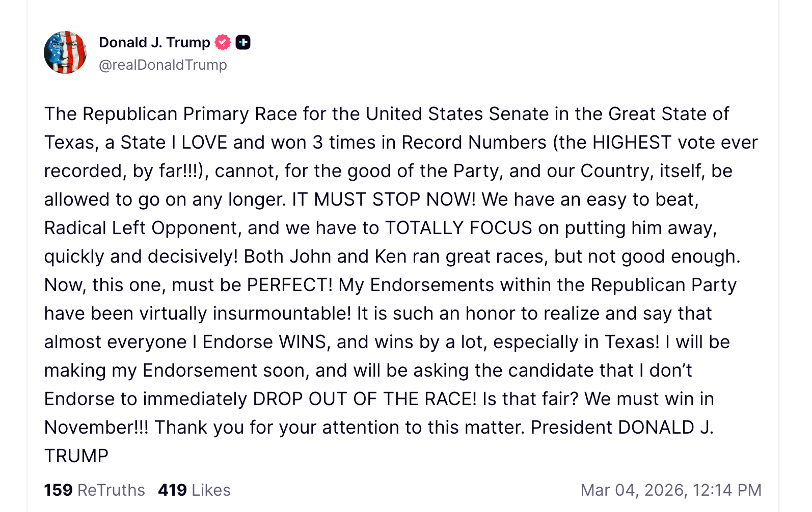The height and width of the screenshot is (512, 812).
Task: Click the words "TOTALLY FOCUS" in the post
Action: [x=458, y=228]
